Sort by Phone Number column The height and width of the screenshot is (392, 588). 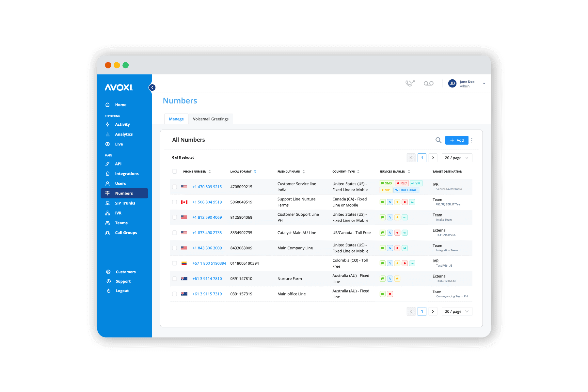pos(210,171)
